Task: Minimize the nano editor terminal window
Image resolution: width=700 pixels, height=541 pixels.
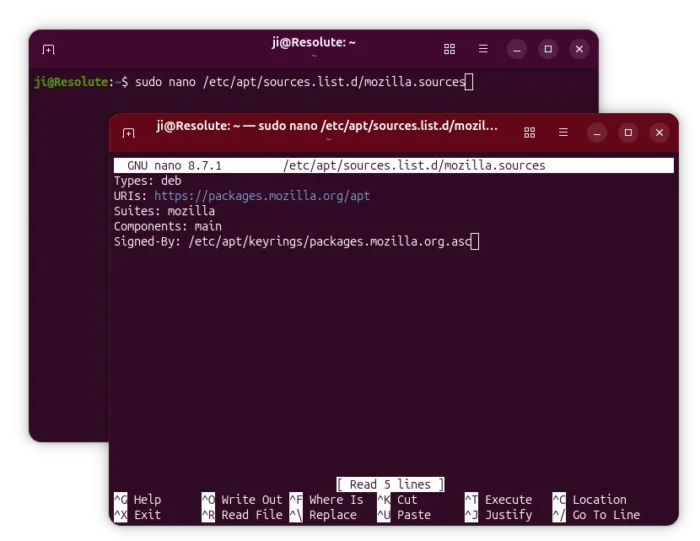Action: [597, 132]
